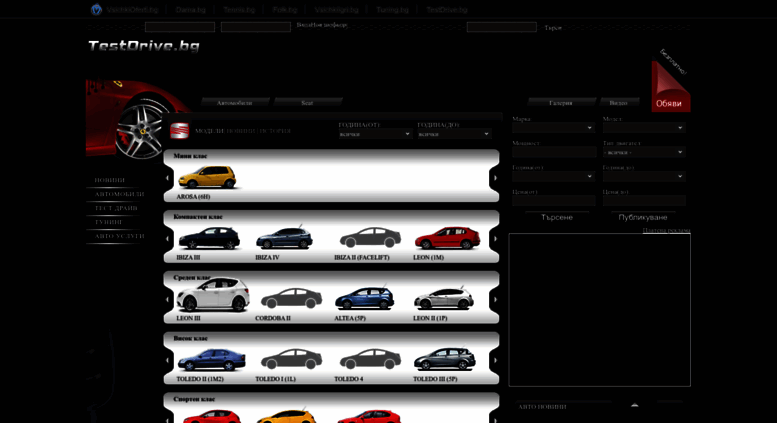The width and height of the screenshot is (777, 423).
Task: Go to VsichkiOferti.bg in top network bar
Action: click(132, 9)
